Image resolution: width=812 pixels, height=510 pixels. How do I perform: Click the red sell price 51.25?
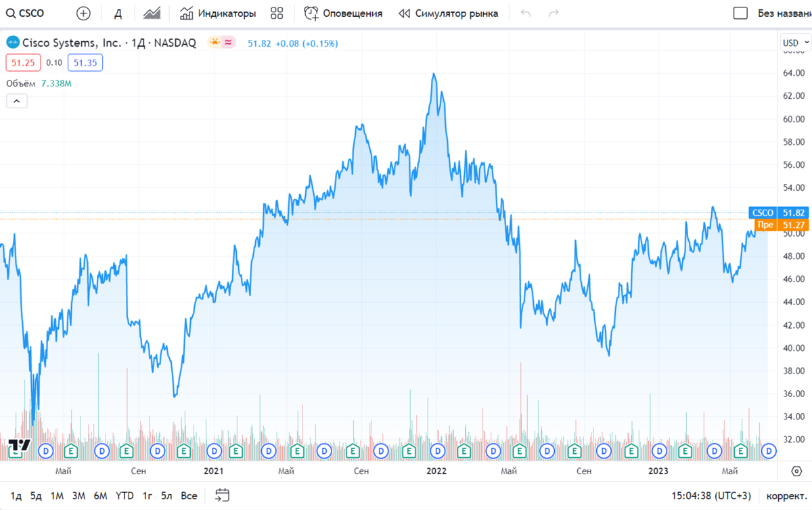point(23,63)
